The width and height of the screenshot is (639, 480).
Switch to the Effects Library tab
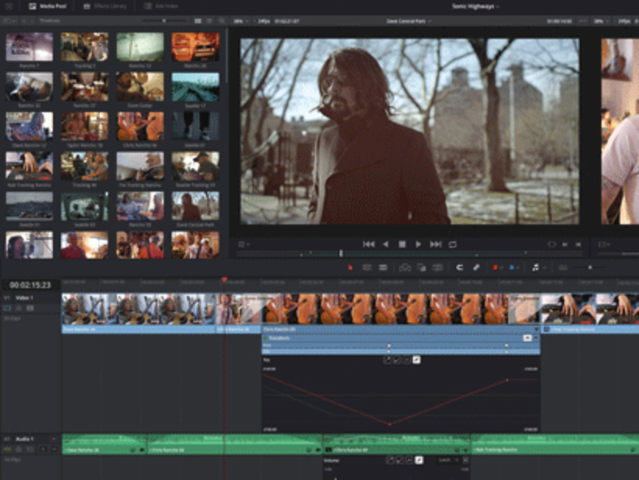(x=105, y=7)
